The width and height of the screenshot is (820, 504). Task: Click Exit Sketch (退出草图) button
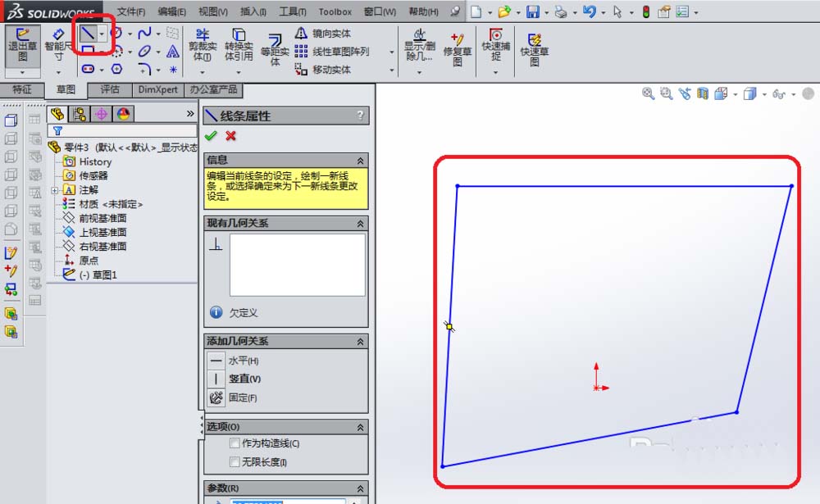click(22, 46)
